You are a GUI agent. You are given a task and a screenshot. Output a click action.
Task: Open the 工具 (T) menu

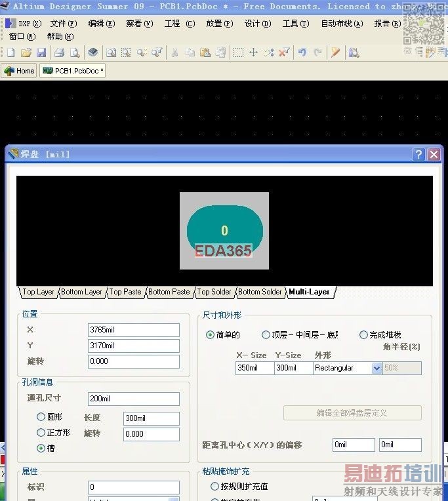[296, 24]
